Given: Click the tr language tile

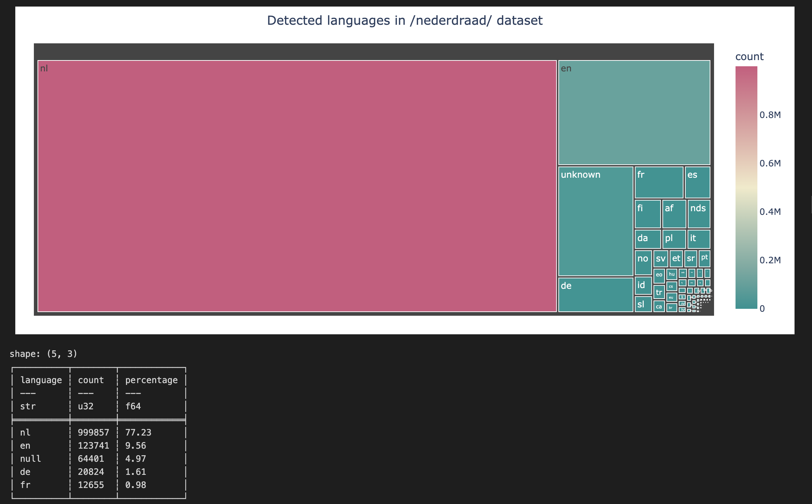Looking at the screenshot, I should click(x=659, y=292).
